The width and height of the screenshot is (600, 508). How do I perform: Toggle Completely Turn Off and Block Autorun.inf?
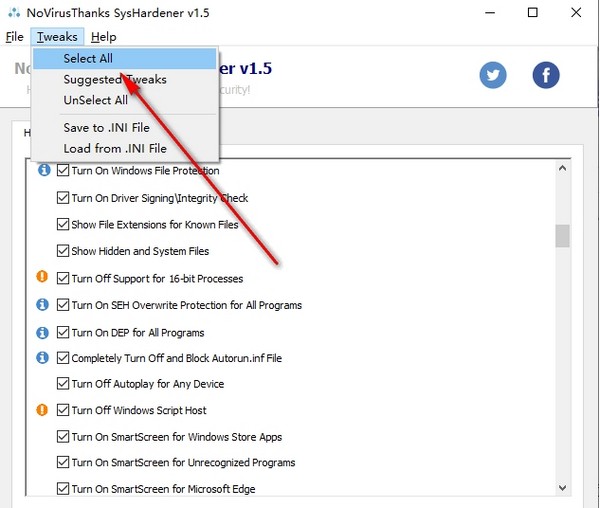[x=63, y=358]
